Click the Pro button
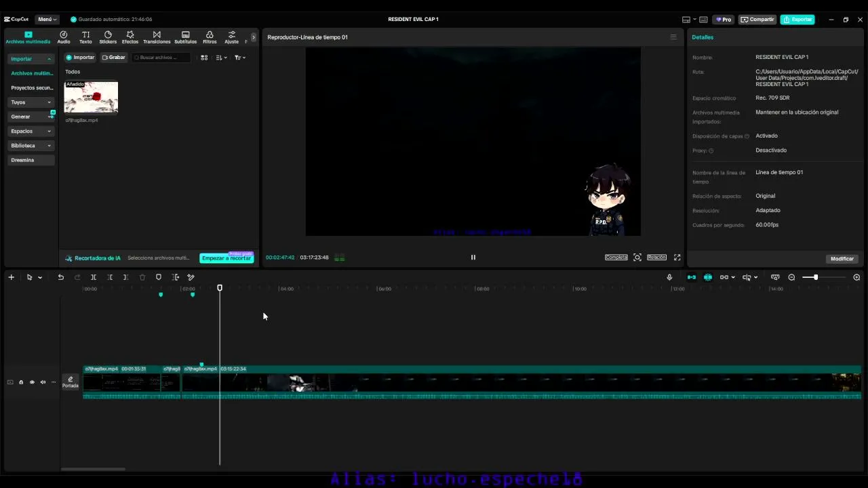Screen dimensions: 868x488 click(724, 20)
